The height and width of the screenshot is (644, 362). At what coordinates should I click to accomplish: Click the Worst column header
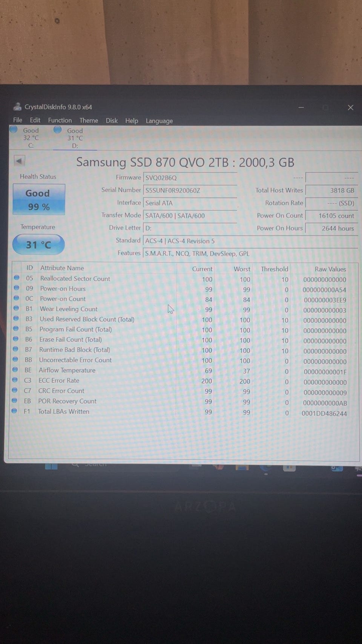coord(242,269)
